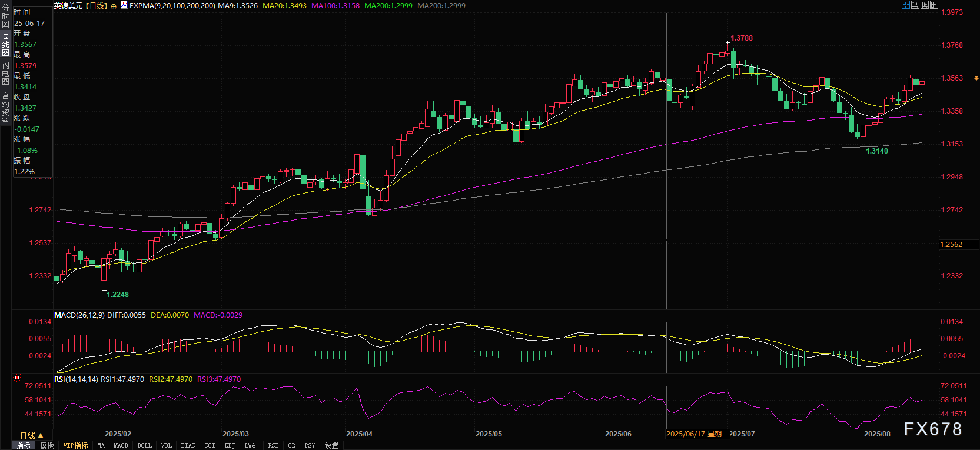The width and height of the screenshot is (980, 450).
Task: Switch to the MACD indicator
Action: click(x=121, y=446)
